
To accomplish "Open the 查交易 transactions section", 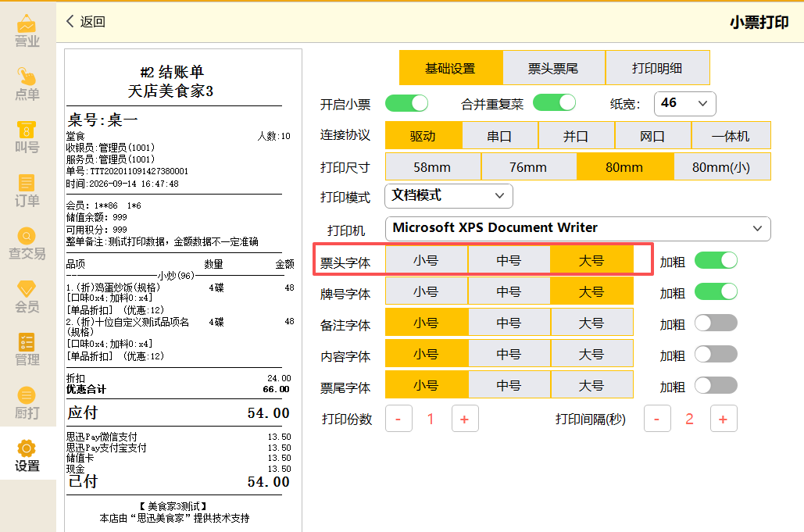I will coord(27,244).
